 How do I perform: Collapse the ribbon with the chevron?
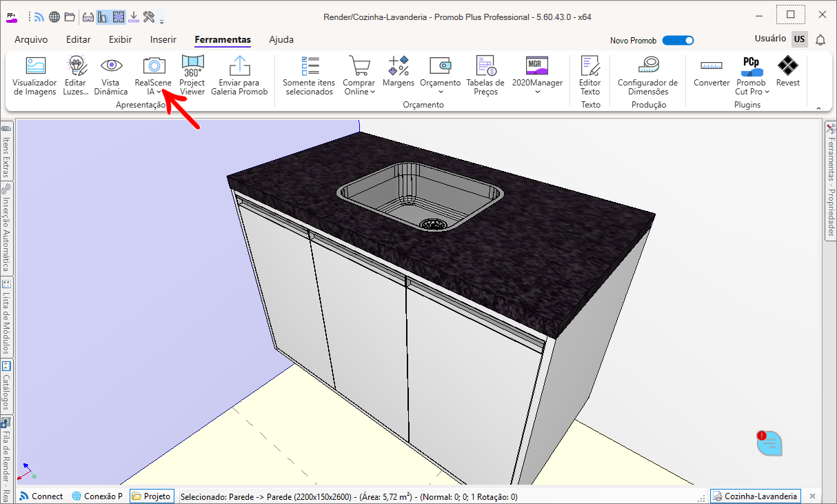pos(818,108)
